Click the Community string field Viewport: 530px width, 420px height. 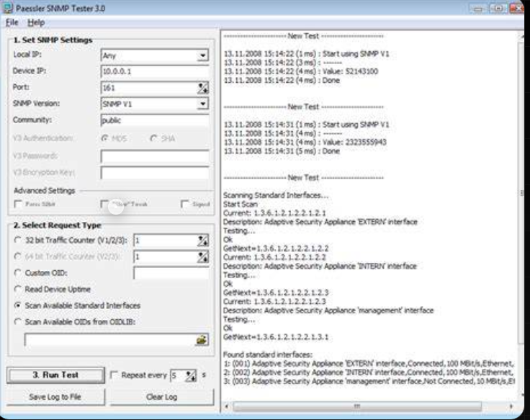pos(155,120)
